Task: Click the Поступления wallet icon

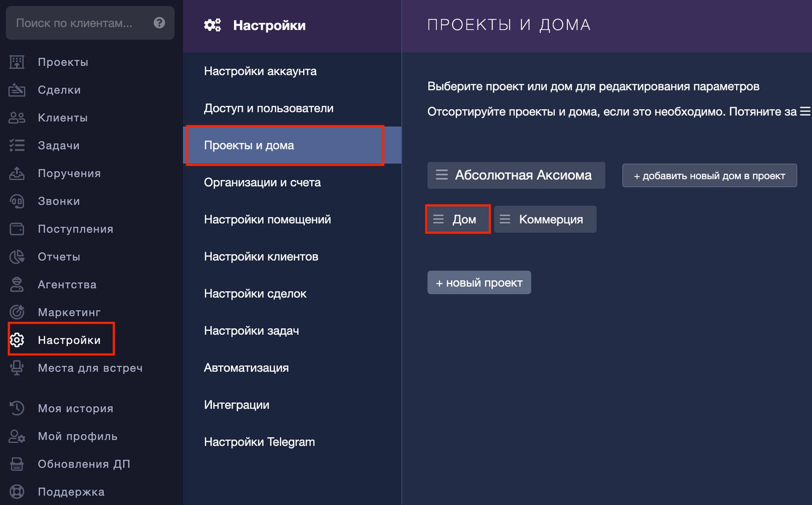Action: point(17,229)
